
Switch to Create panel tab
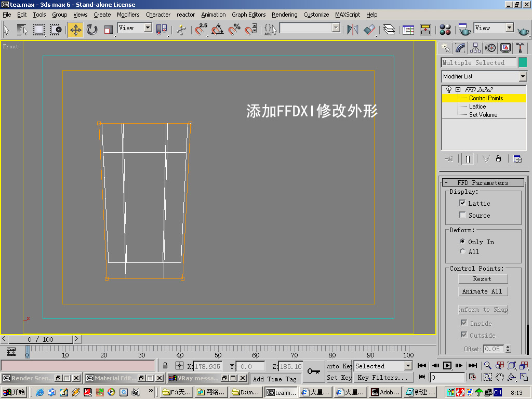pos(445,48)
